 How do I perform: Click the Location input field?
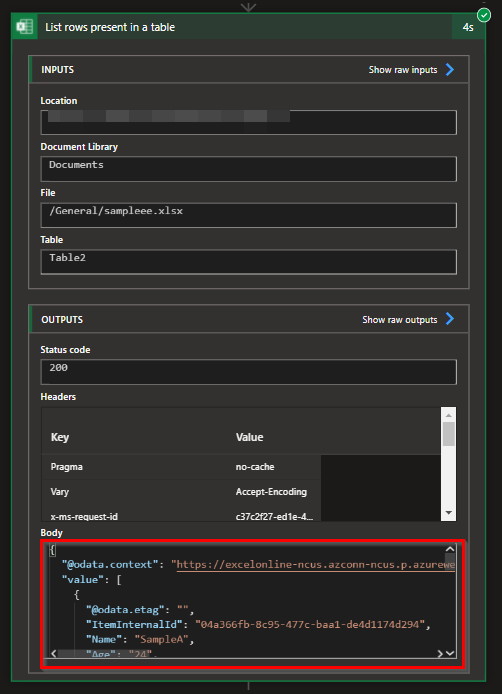pyautogui.click(x=248, y=122)
